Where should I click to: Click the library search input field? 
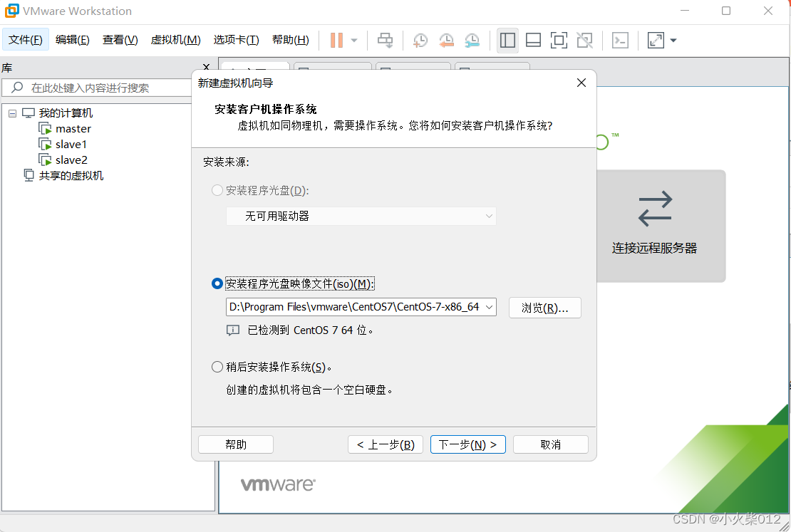pos(97,88)
